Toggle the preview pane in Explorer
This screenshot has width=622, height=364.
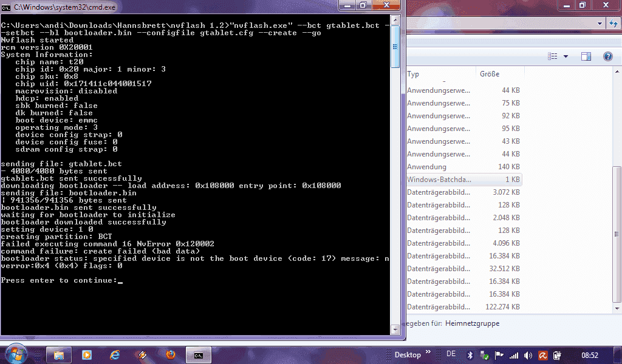[586, 56]
